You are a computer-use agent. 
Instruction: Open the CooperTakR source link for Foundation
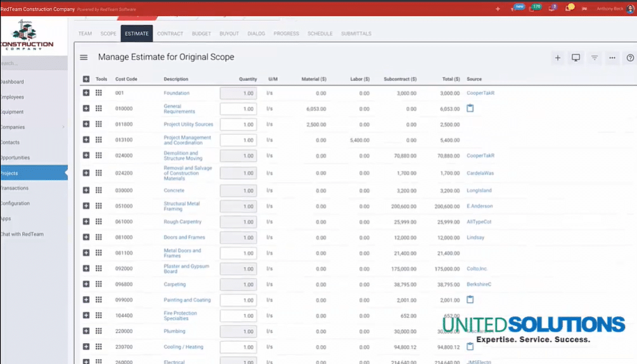(x=480, y=93)
